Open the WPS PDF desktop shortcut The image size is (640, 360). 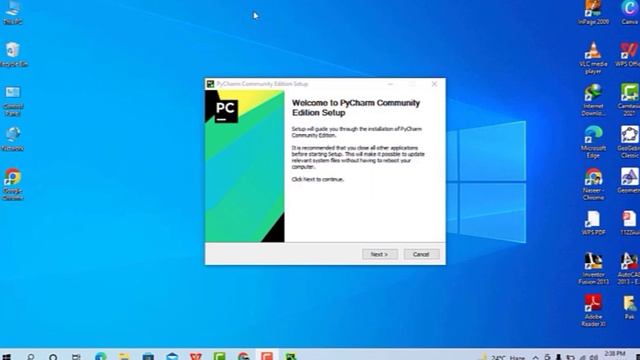[x=593, y=223]
